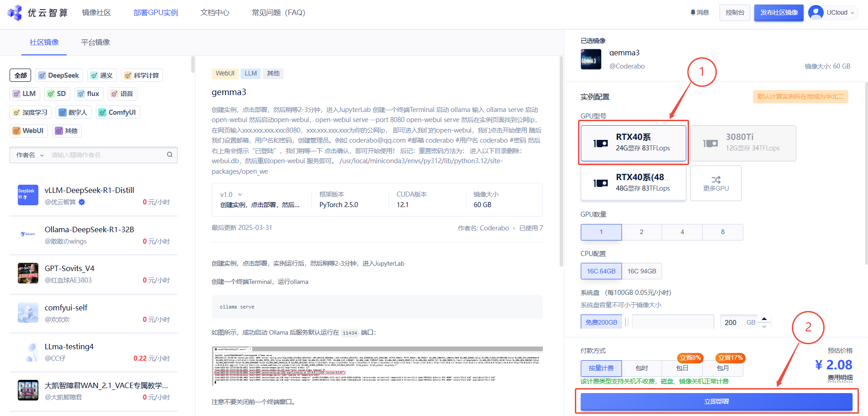This screenshot has height=416, width=868.
Task: Select the 全部 filter tag
Action: tap(21, 75)
